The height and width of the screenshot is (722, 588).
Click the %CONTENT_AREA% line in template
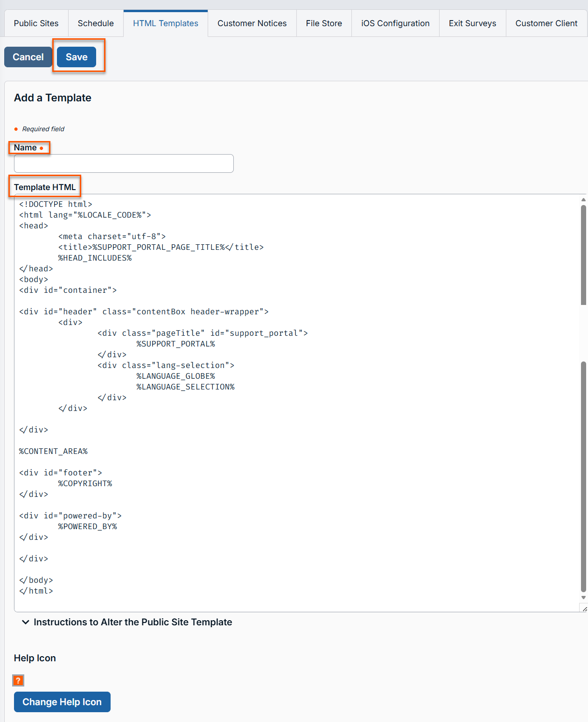(x=53, y=451)
